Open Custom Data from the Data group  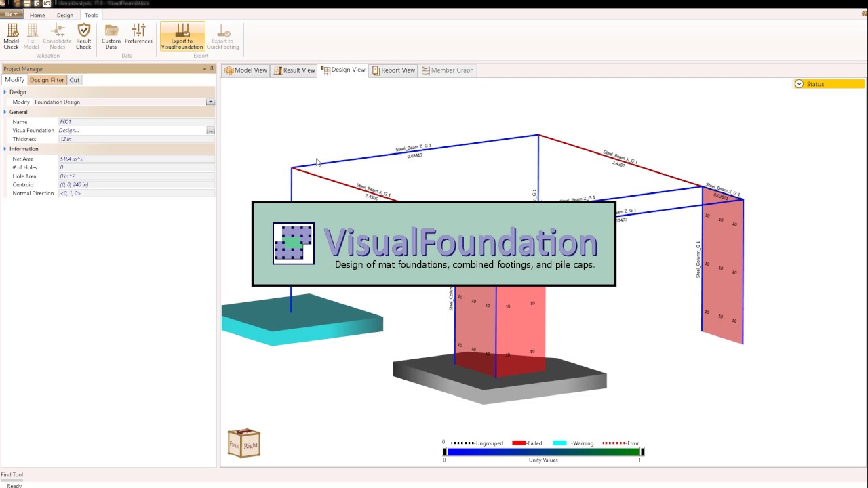pyautogui.click(x=111, y=37)
